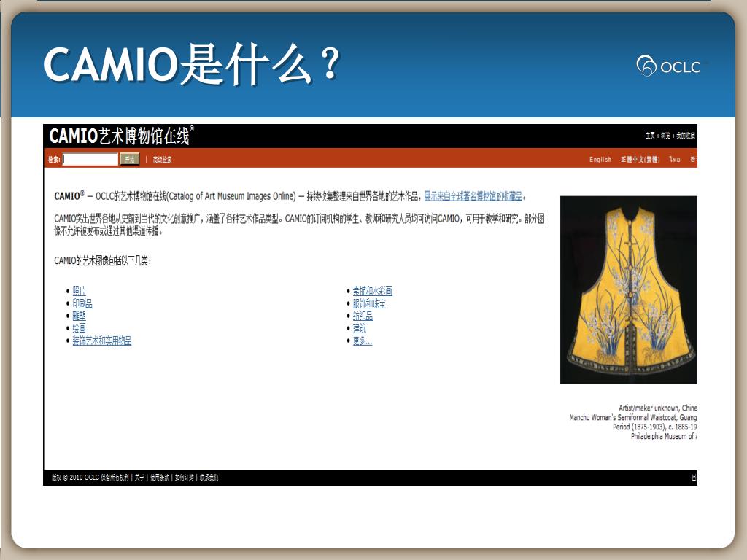
Task: Open the 照片 category link
Action: (79, 290)
